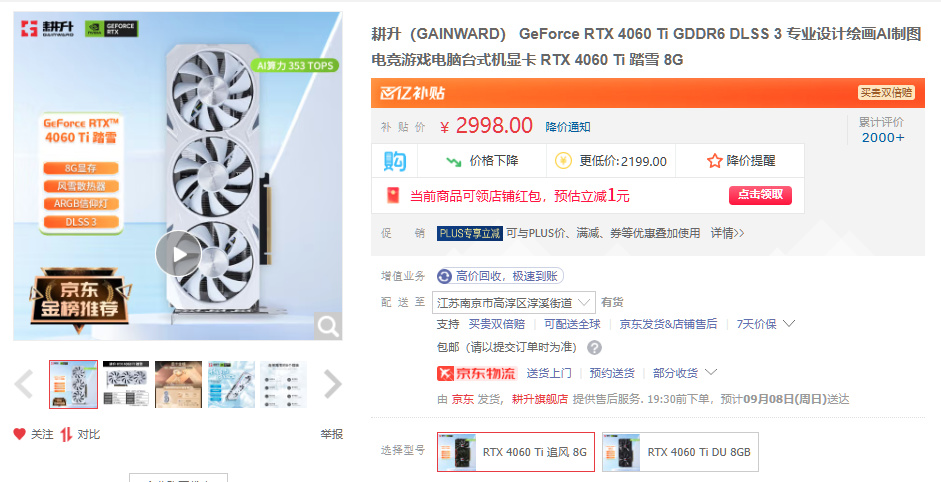941x482 pixels.
Task: Show next thumbnails with right arrow
Action: coord(332,384)
